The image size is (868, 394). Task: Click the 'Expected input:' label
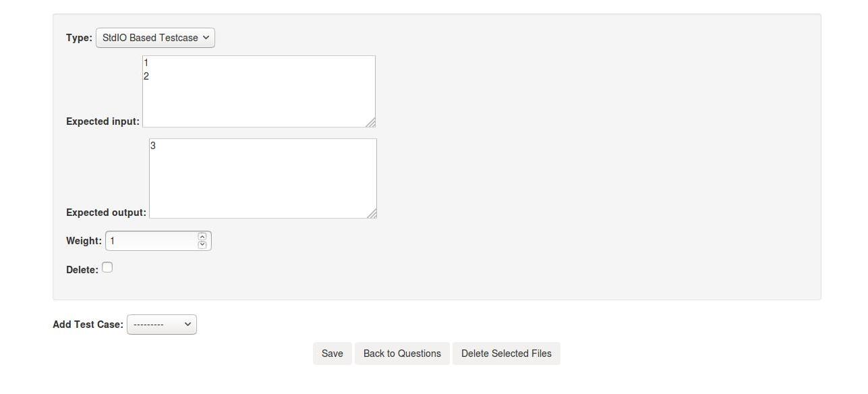(103, 121)
